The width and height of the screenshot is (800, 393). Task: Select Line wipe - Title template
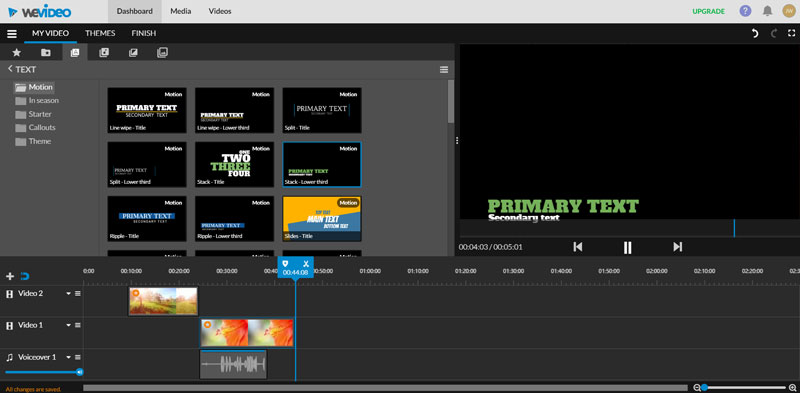(x=147, y=110)
